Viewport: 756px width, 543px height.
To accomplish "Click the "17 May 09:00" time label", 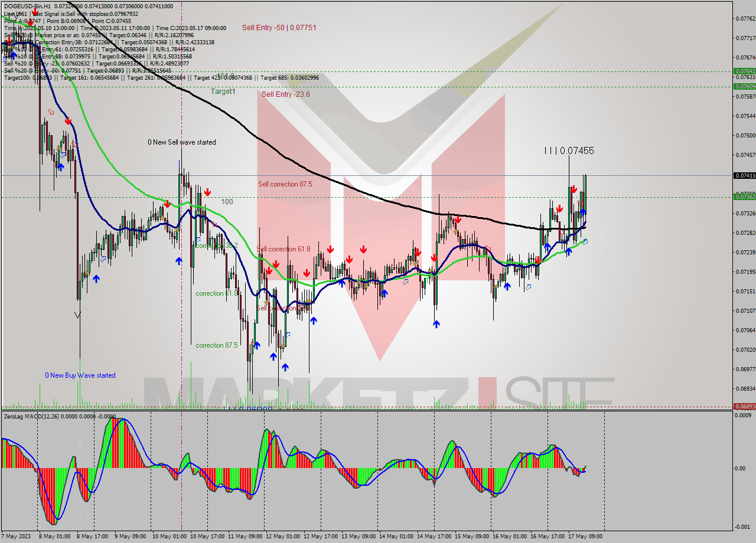I will (x=585, y=537).
